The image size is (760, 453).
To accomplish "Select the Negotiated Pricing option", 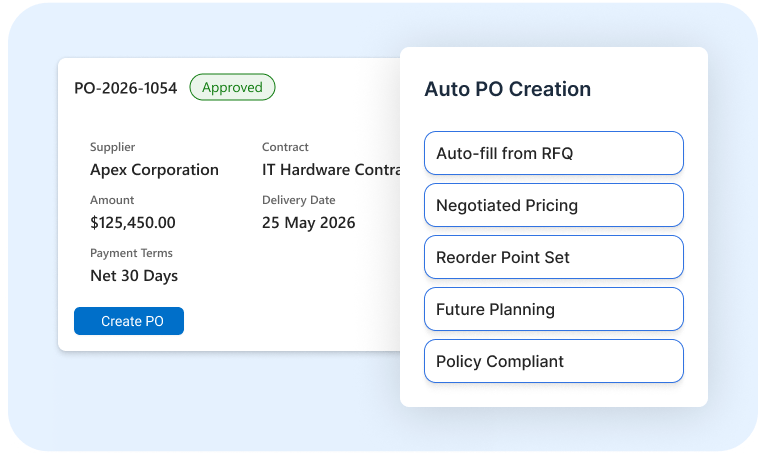I will (554, 205).
